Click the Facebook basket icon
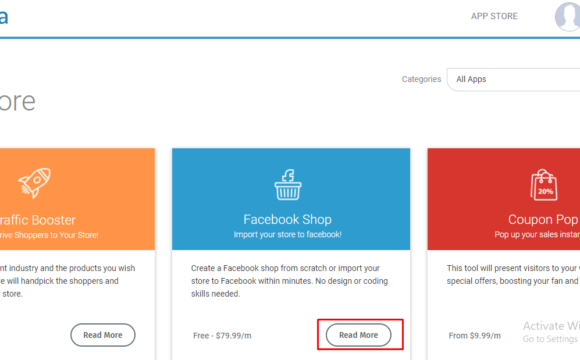Screen dimensions: 580x360 click(288, 185)
